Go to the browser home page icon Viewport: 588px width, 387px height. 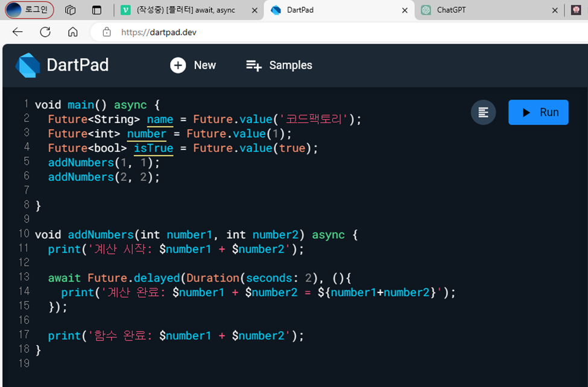73,33
